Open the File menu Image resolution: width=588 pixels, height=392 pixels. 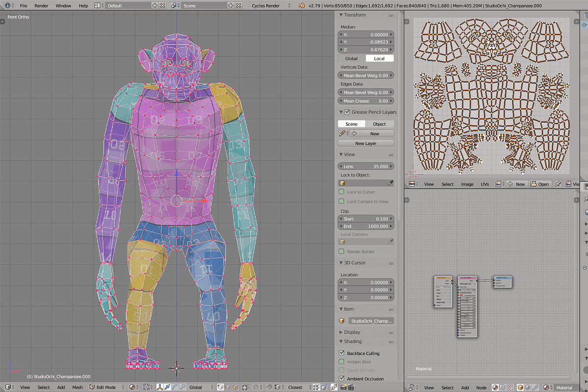click(x=23, y=5)
